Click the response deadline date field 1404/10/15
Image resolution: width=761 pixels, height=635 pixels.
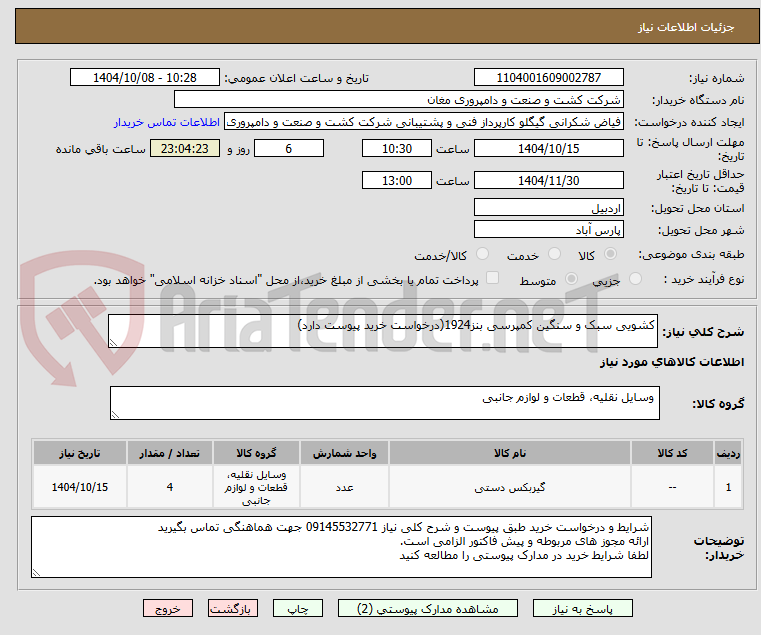(x=548, y=149)
